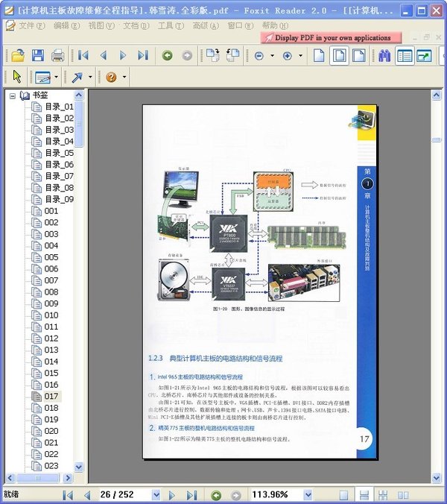Open the 高级 menu
Viewport: 447px width, 504px height.
pyautogui.click(x=206, y=25)
